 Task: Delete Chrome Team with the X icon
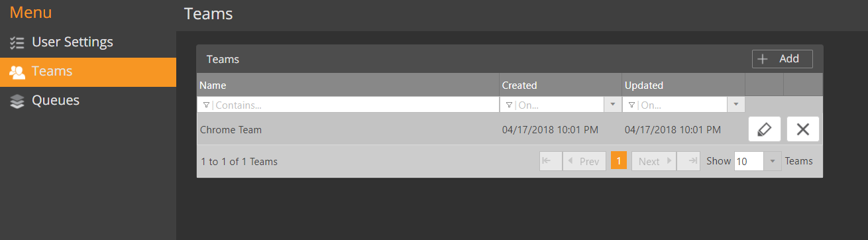[x=803, y=129]
